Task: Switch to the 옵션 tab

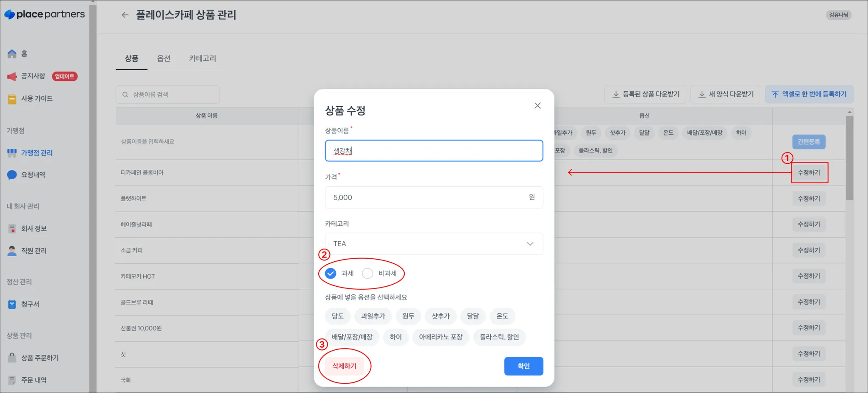Action: pyautogui.click(x=164, y=58)
